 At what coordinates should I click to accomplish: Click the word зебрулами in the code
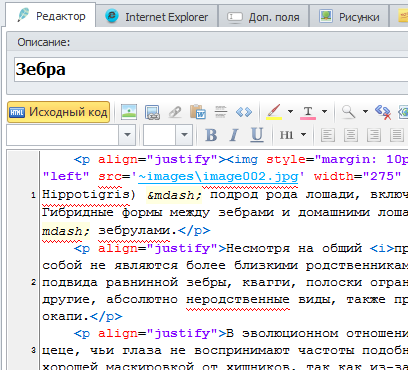tap(134, 231)
